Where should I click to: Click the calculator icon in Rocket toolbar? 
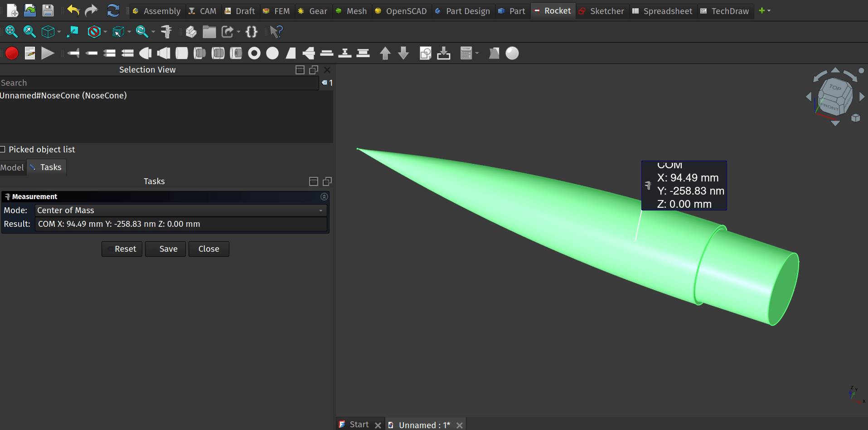pyautogui.click(x=466, y=54)
